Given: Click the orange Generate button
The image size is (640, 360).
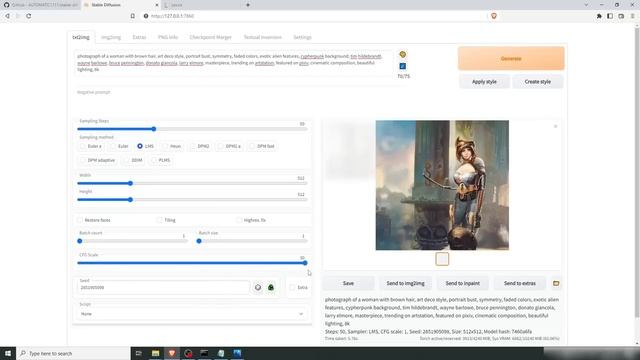Looking at the screenshot, I should (511, 58).
